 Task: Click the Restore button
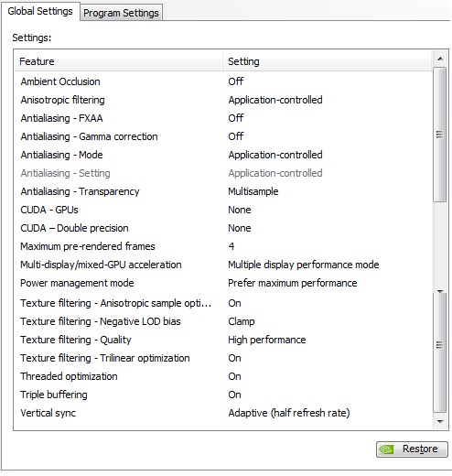click(412, 449)
